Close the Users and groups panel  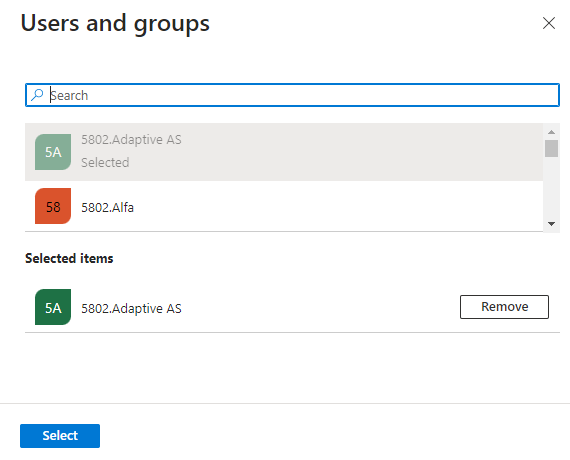(549, 23)
